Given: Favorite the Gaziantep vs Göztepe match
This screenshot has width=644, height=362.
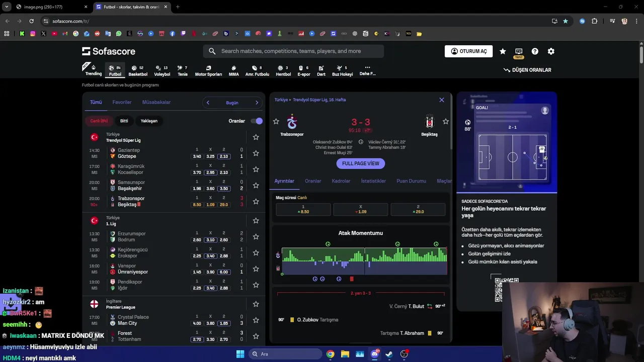Looking at the screenshot, I should tap(256, 153).
